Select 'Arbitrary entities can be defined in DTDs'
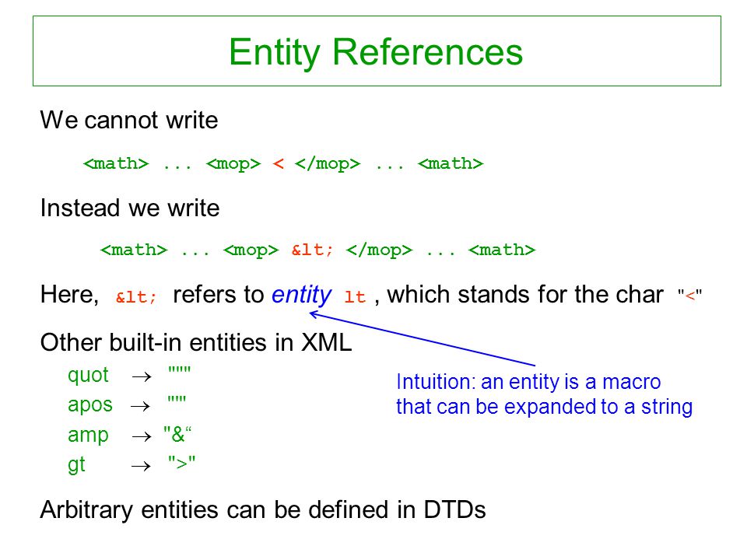The image size is (747, 560). 263,509
